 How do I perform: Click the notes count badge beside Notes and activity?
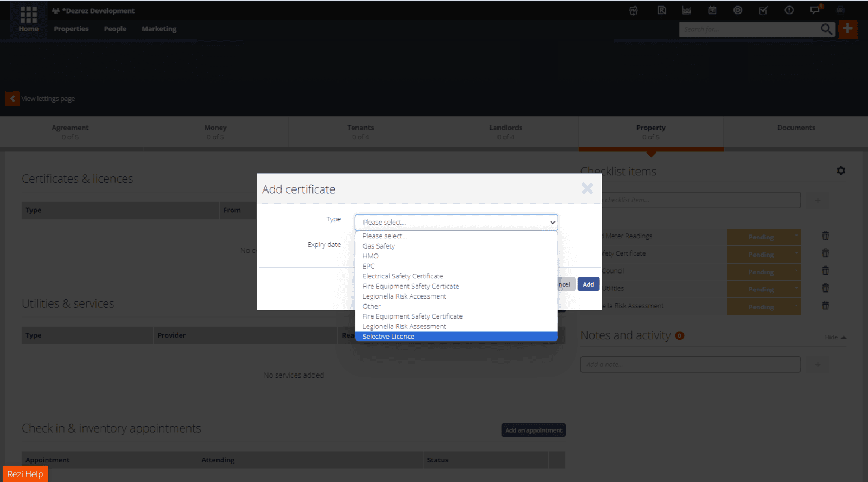pyautogui.click(x=680, y=335)
